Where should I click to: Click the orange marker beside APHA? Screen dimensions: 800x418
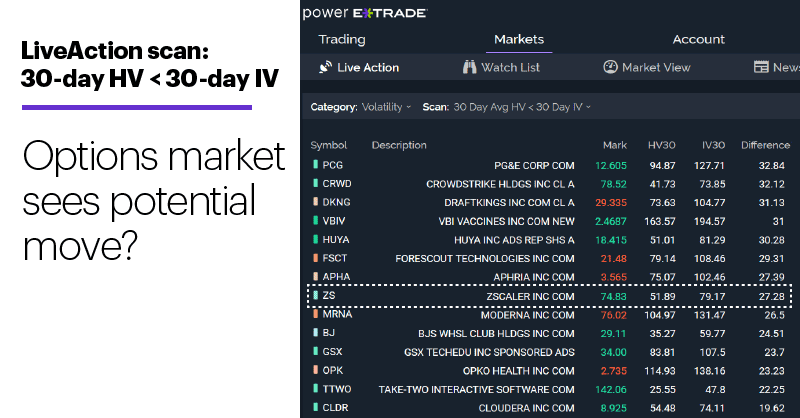pos(315,277)
